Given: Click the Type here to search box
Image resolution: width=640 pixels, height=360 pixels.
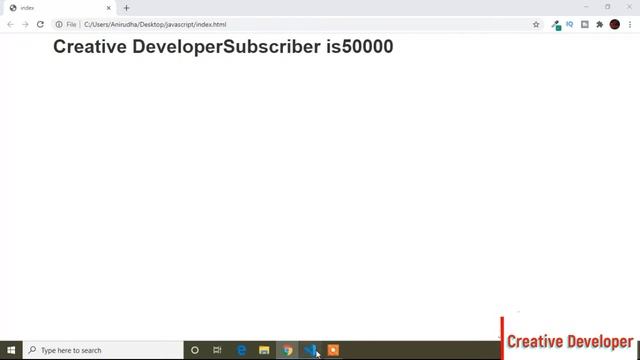Looking at the screenshot, I should coord(103,350).
